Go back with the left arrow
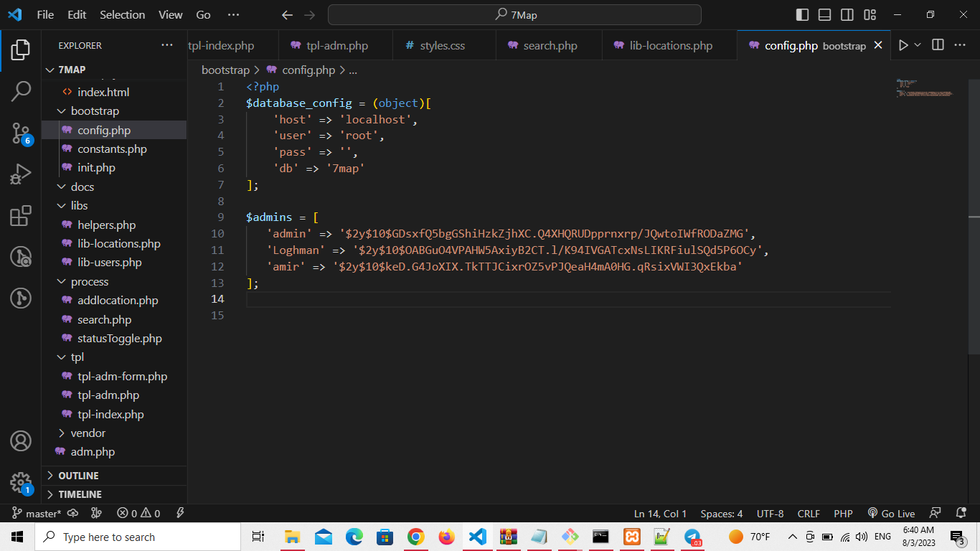980x551 pixels. [x=287, y=14]
